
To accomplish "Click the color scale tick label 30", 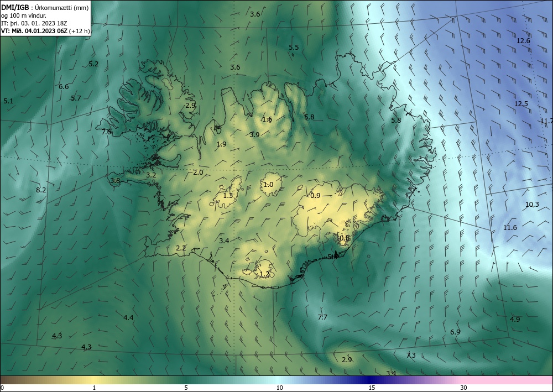I will pos(464,388).
